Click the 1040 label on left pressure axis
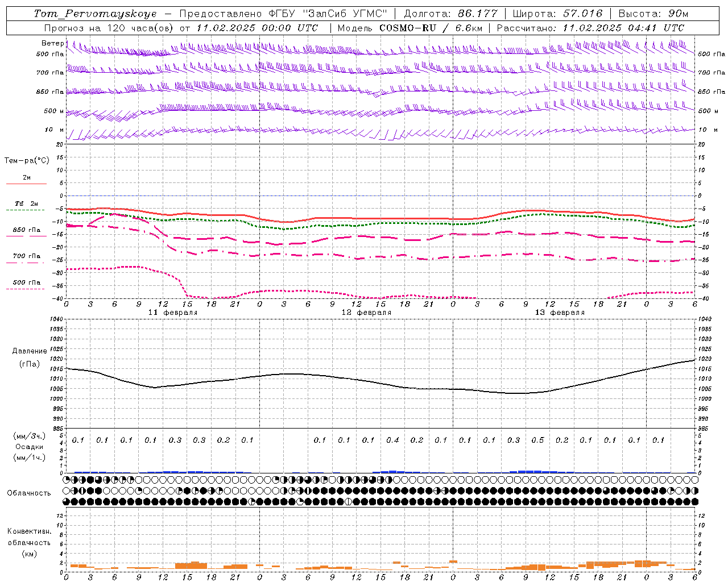This screenshot has height=582, width=728. [56, 319]
